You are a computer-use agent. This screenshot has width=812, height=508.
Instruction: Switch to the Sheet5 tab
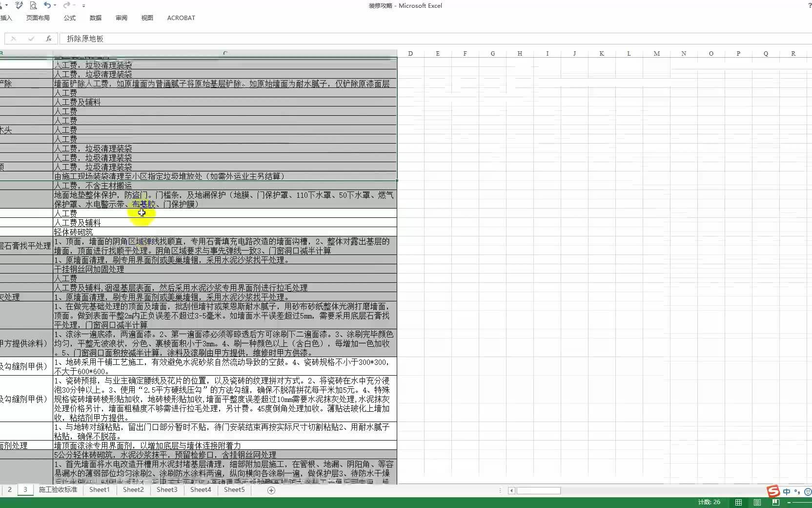point(234,489)
